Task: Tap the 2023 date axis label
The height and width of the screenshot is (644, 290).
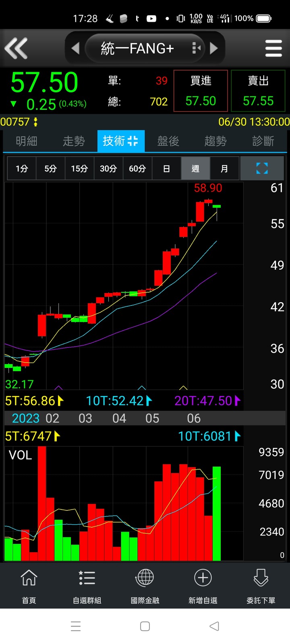Action: pos(26,419)
